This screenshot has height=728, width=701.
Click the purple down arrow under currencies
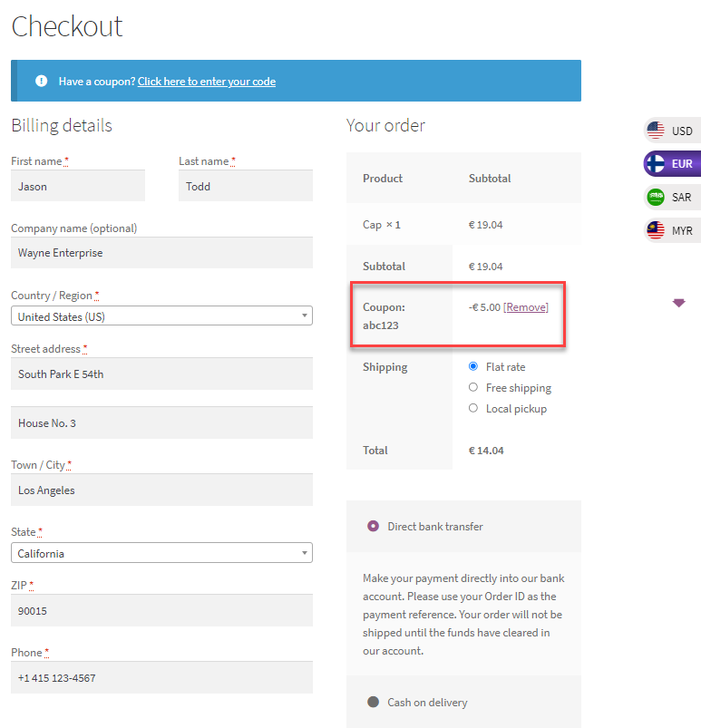(x=679, y=303)
